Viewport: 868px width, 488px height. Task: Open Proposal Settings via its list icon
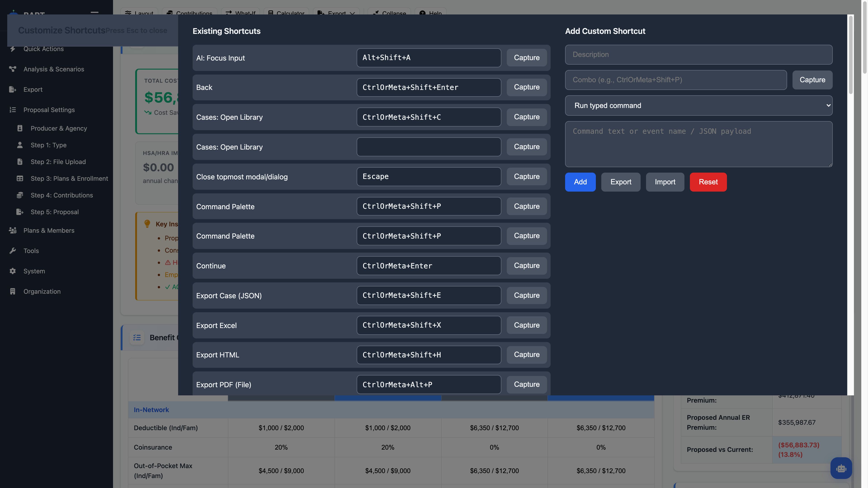coord(13,110)
